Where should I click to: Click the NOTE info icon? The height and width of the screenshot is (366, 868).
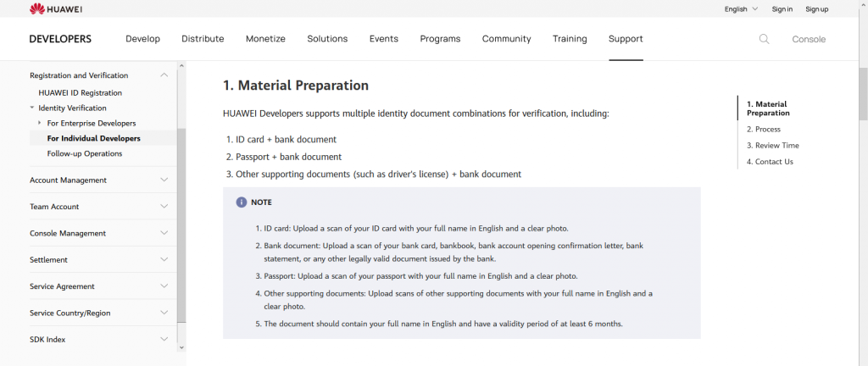(x=241, y=202)
